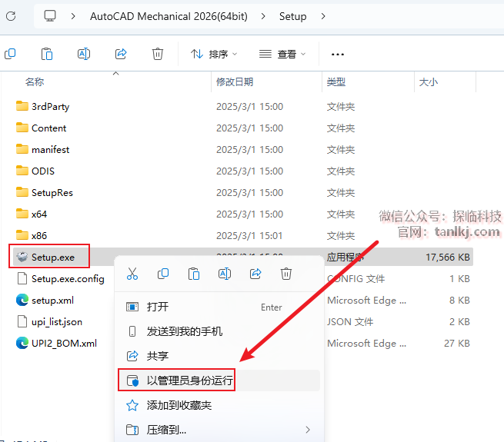This screenshot has height=442, width=504.
Task: Click the 2025/3/1 15:01 date cell
Action: click(249, 235)
